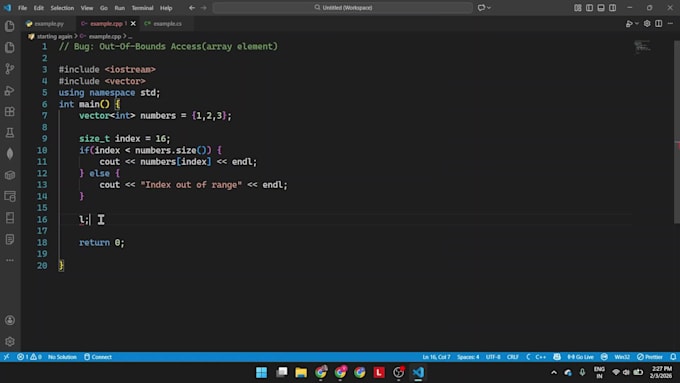The height and width of the screenshot is (383, 680).
Task: Open Task View on the taskbar
Action: [x=281, y=372]
